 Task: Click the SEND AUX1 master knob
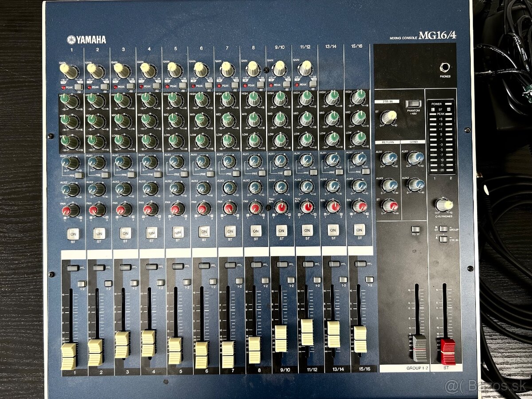coord(415,158)
